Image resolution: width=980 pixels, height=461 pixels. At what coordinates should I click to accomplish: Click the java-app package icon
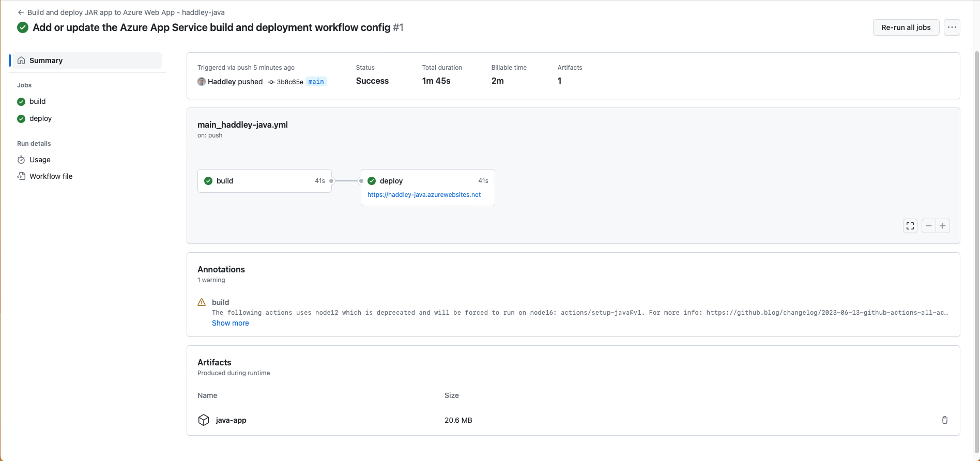(204, 420)
